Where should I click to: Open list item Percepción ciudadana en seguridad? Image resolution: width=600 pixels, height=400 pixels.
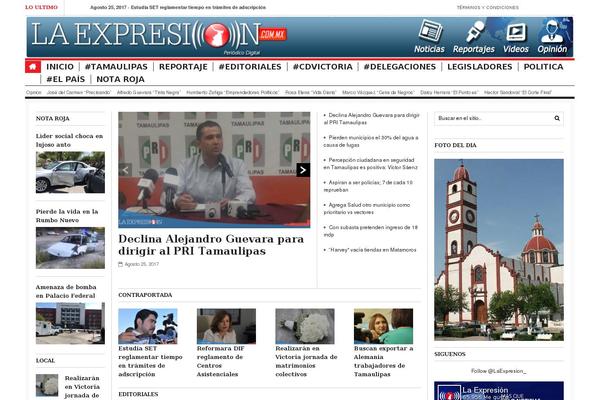pyautogui.click(x=370, y=164)
